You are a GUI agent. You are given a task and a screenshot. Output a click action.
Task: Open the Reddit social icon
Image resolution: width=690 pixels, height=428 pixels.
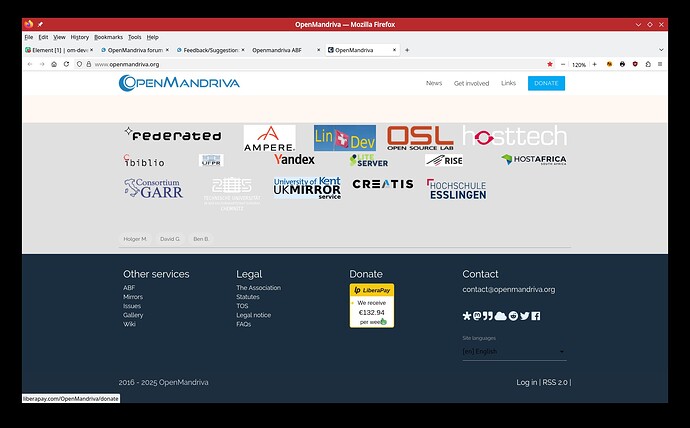513,316
